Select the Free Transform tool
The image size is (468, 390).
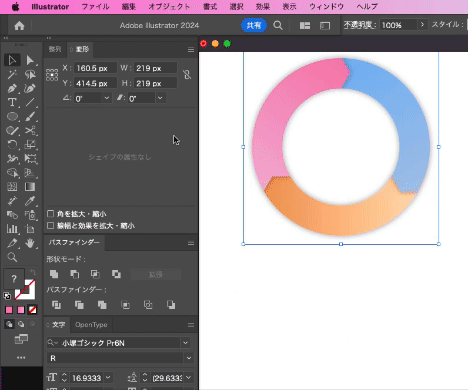point(30,159)
